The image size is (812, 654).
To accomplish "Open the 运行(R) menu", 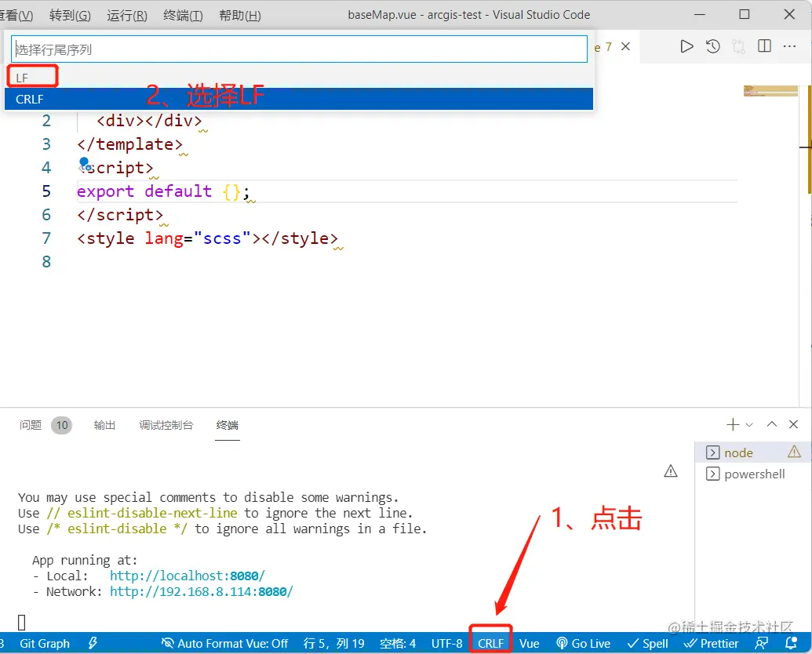I will (127, 15).
